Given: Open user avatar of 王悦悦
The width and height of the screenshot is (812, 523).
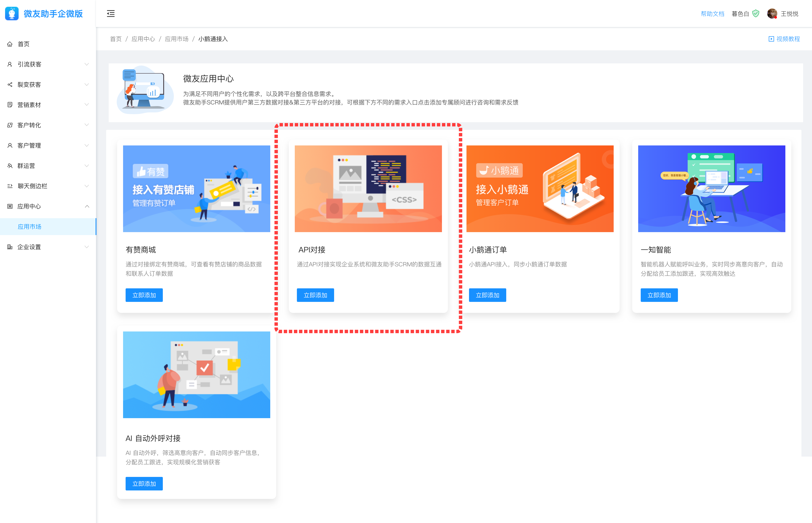Looking at the screenshot, I should pyautogui.click(x=772, y=14).
